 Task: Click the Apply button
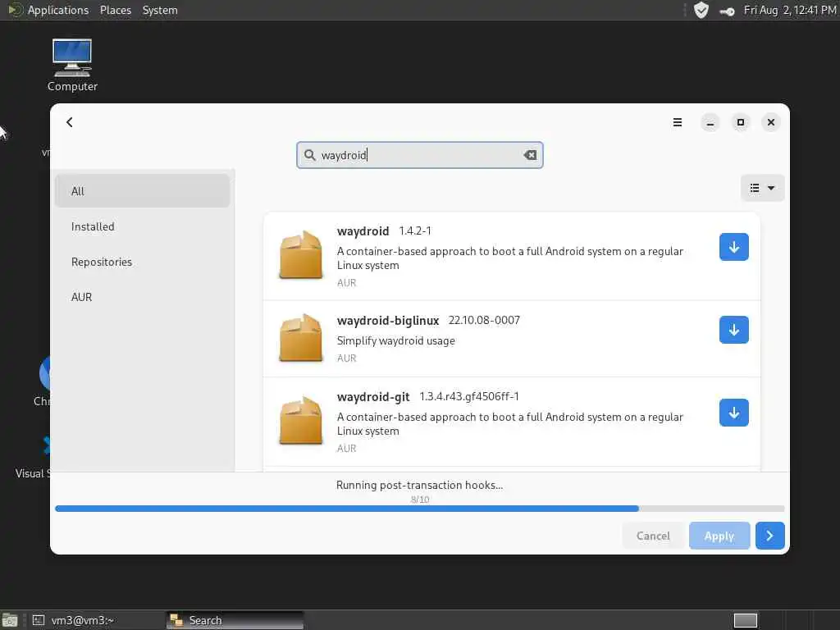(719, 536)
